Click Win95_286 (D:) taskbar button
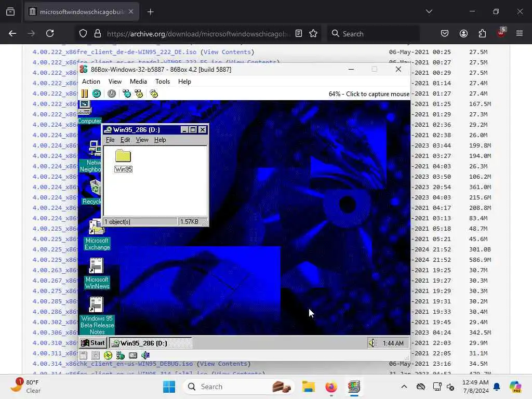 150,343
